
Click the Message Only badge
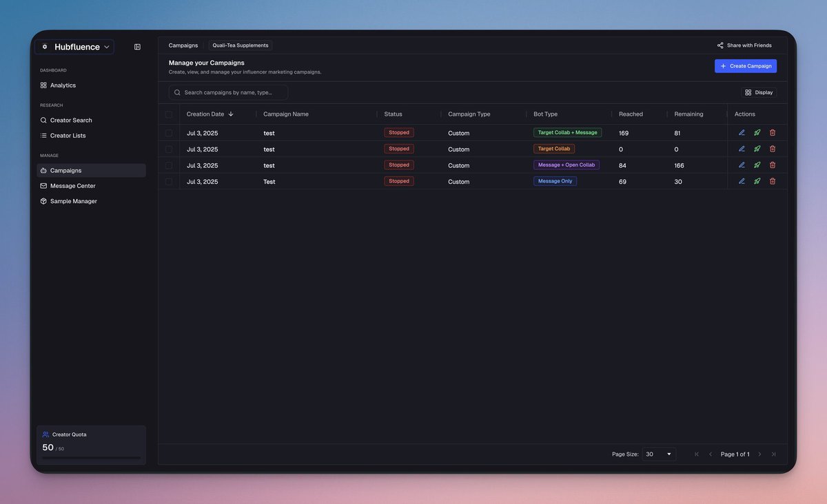pos(555,181)
